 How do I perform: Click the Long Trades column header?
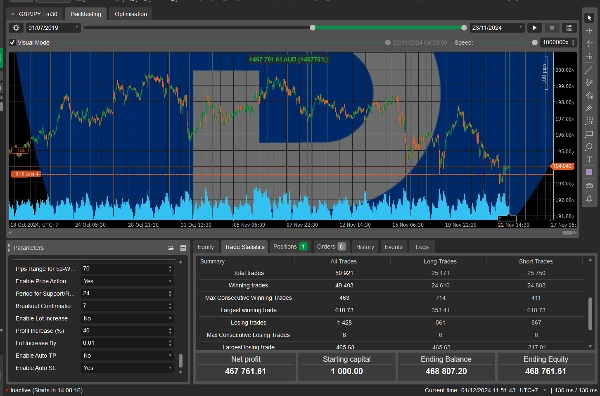(x=440, y=262)
